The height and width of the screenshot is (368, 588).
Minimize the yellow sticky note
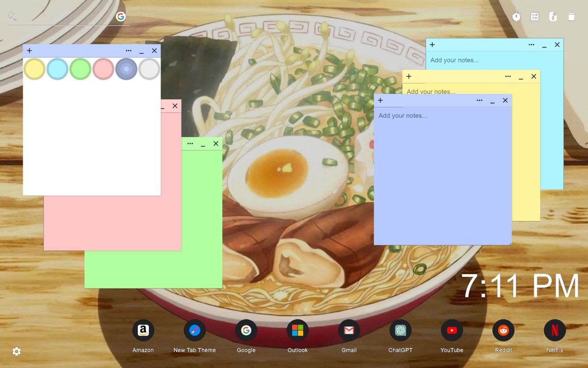click(521, 77)
